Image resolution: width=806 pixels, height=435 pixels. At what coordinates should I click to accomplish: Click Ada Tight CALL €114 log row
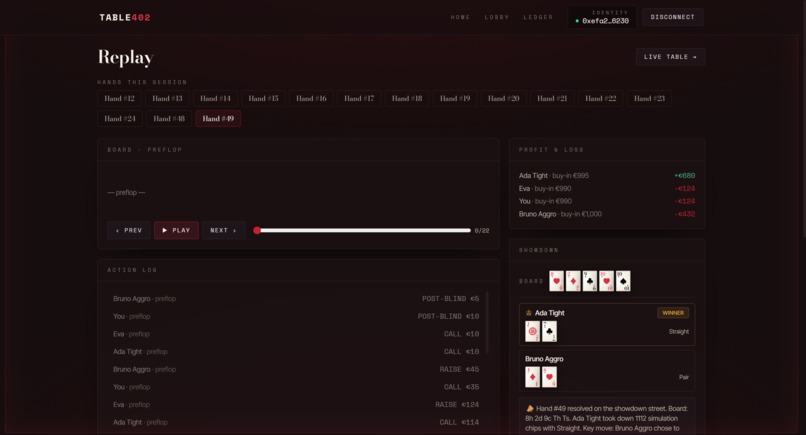[296, 422]
